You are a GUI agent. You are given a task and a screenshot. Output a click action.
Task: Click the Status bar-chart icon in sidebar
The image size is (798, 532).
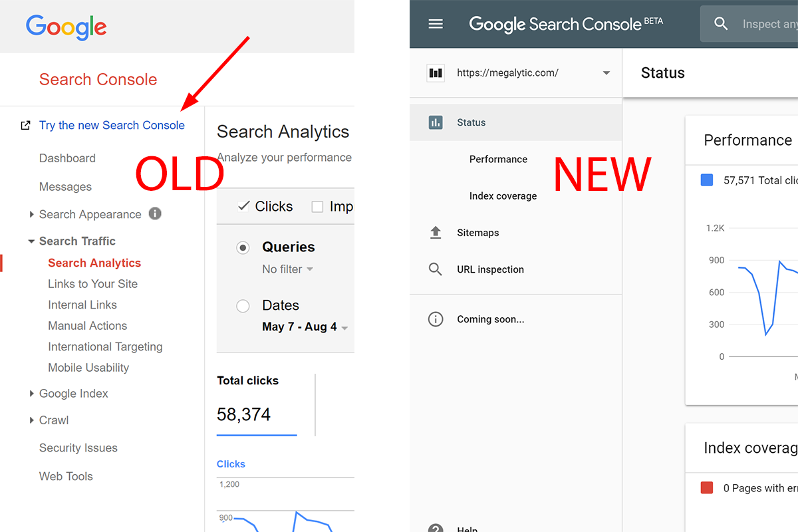pyautogui.click(x=436, y=122)
